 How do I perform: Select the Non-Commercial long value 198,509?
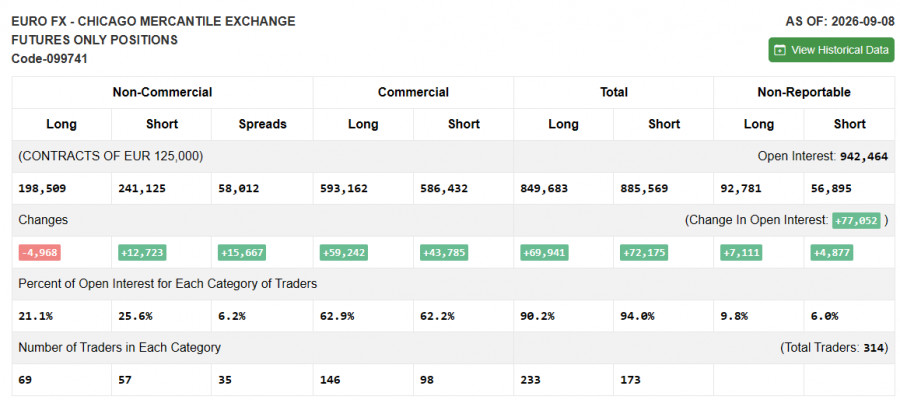(42, 188)
